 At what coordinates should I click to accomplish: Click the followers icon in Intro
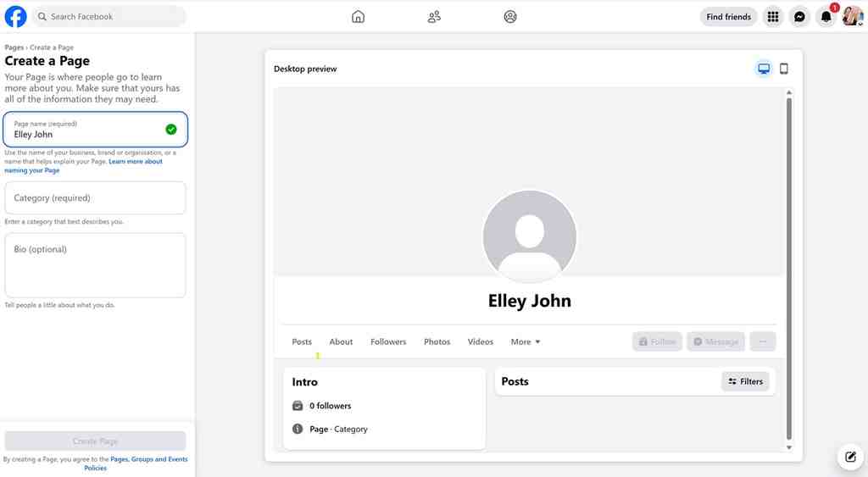tap(298, 406)
